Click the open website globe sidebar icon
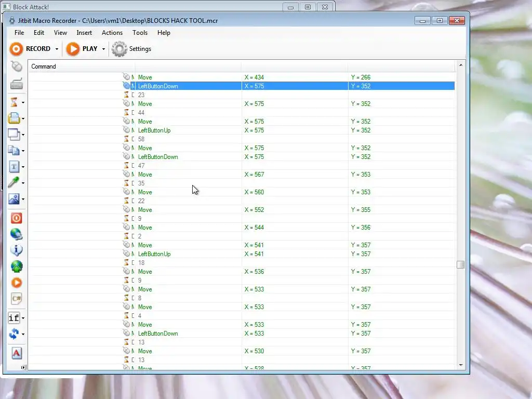Viewport: 532px width, 399px height. [16, 234]
